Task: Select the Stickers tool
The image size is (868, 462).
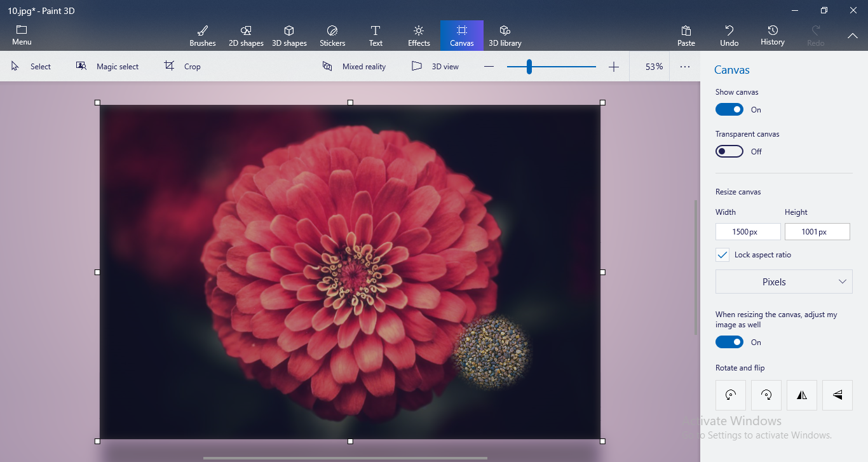Action: pyautogui.click(x=332, y=35)
